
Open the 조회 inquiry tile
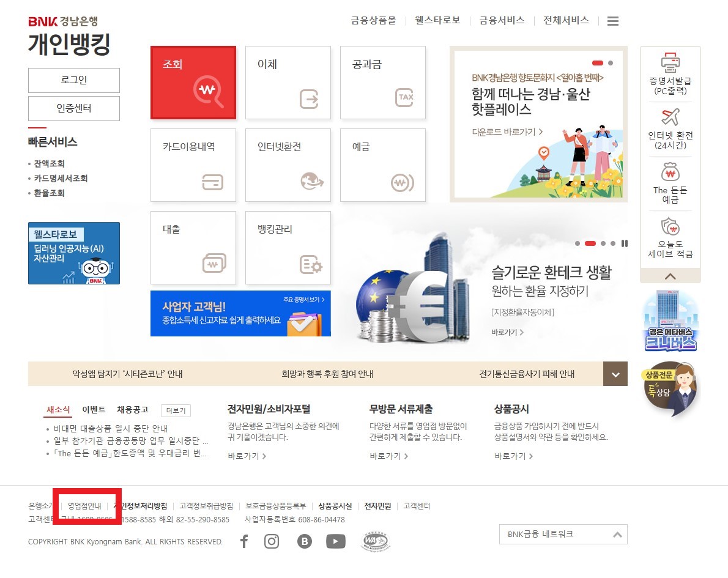click(193, 83)
